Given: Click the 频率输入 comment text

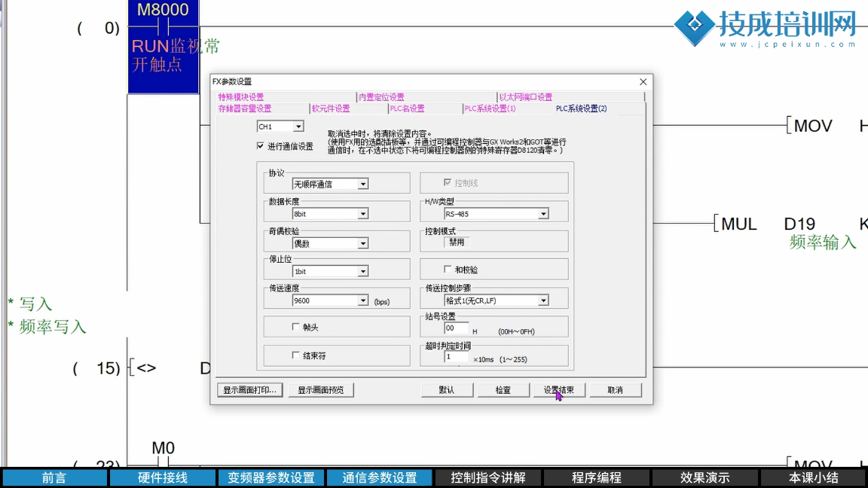Looking at the screenshot, I should coord(823,242).
